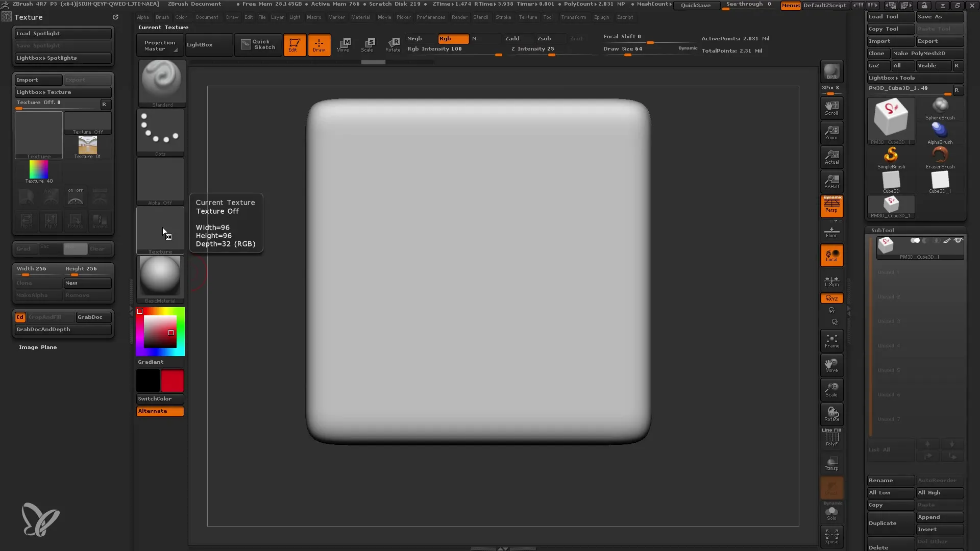The width and height of the screenshot is (980, 551).
Task: Click the QuickSave button
Action: (x=696, y=6)
